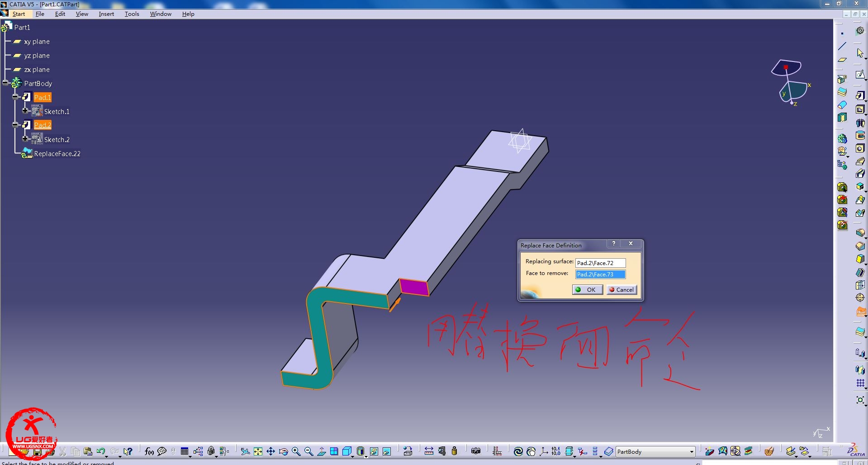Click the Normal View icon
Image resolution: width=868 pixels, height=465 pixels.
click(x=322, y=451)
